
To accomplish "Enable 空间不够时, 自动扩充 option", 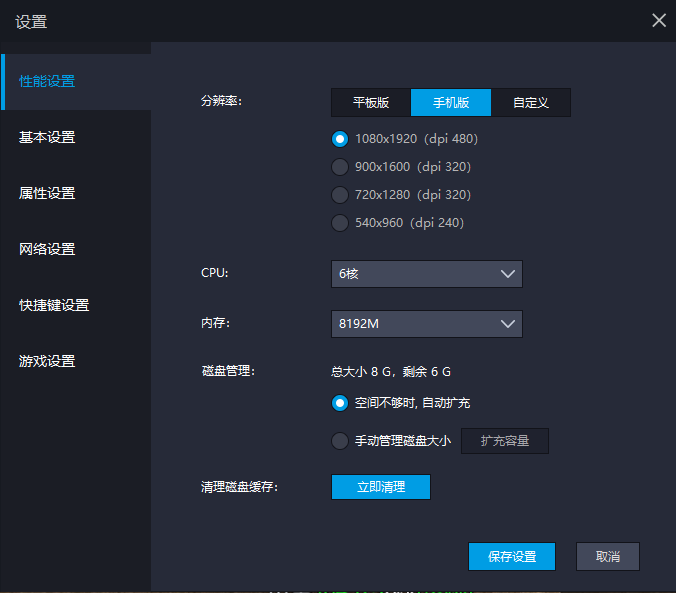I will point(340,403).
